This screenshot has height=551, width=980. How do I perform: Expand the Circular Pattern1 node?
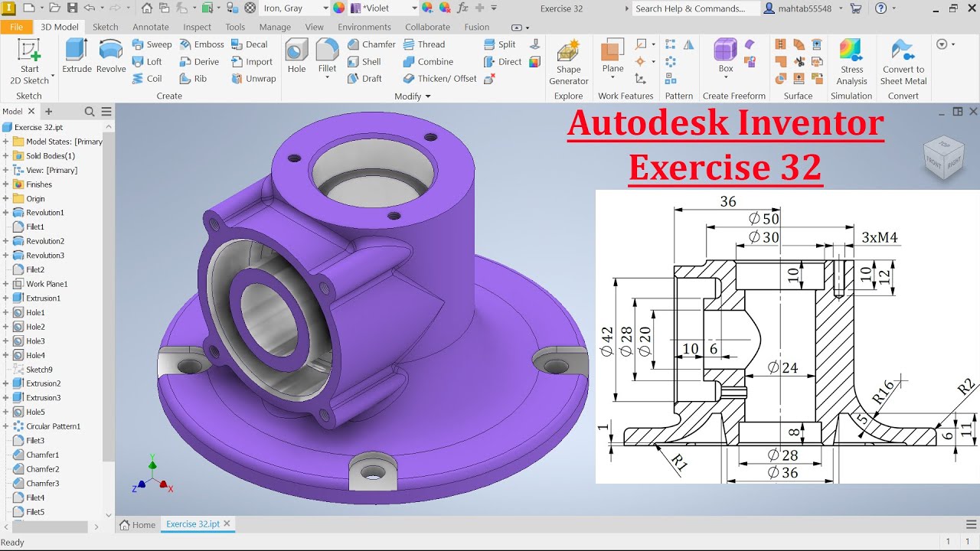pos(5,426)
